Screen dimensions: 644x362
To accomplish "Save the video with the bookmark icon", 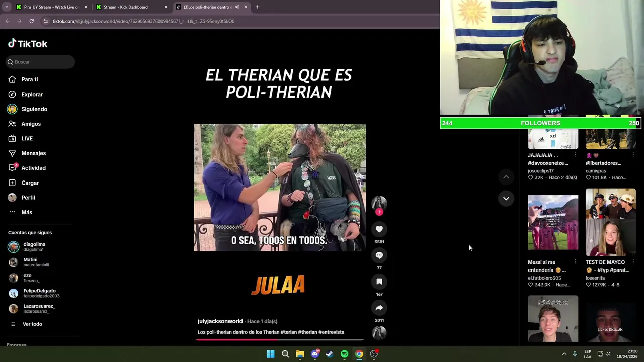I will [379, 282].
